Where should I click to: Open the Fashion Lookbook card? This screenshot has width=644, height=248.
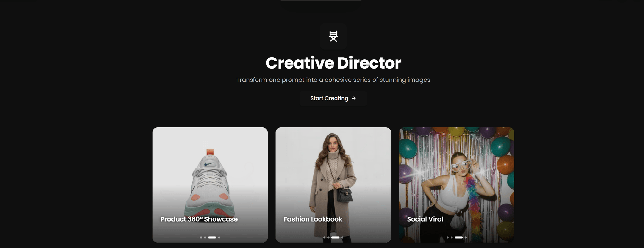point(333,185)
